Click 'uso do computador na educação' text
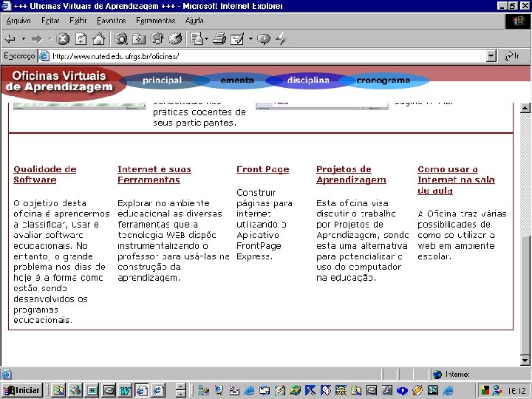The height and width of the screenshot is (399, 532). pyautogui.click(x=359, y=272)
